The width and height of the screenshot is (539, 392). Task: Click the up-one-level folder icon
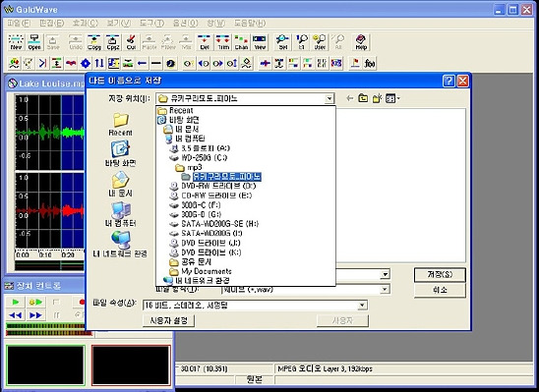pos(363,98)
